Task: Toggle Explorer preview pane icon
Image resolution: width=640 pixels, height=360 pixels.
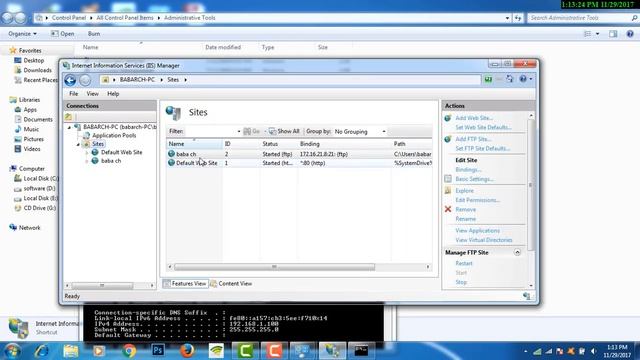Action: click(x=613, y=34)
